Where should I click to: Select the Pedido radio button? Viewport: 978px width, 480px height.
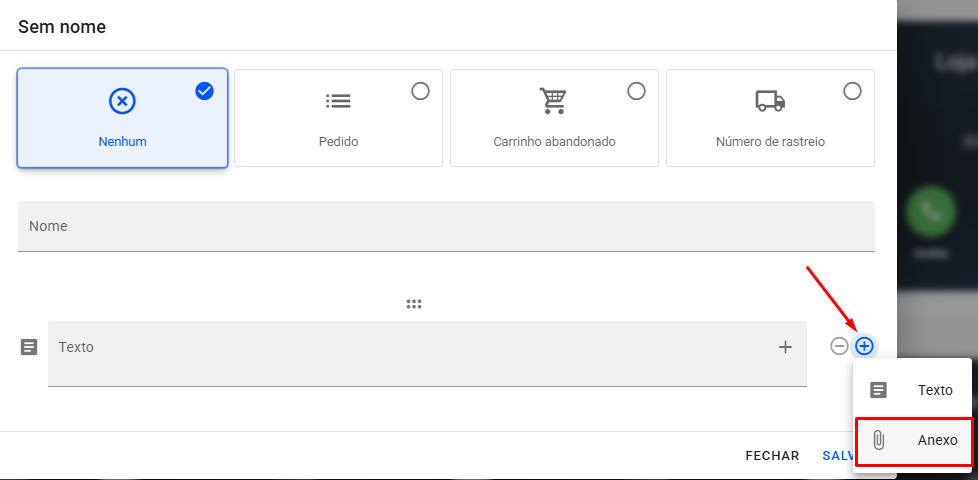tap(420, 91)
